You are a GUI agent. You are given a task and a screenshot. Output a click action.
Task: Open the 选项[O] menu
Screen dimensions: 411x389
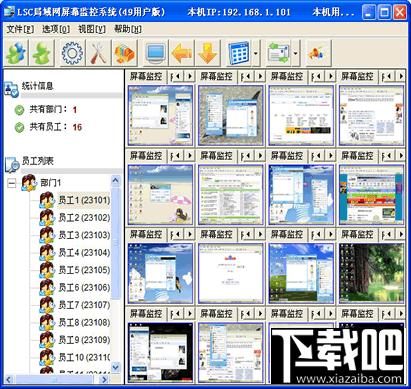click(56, 29)
